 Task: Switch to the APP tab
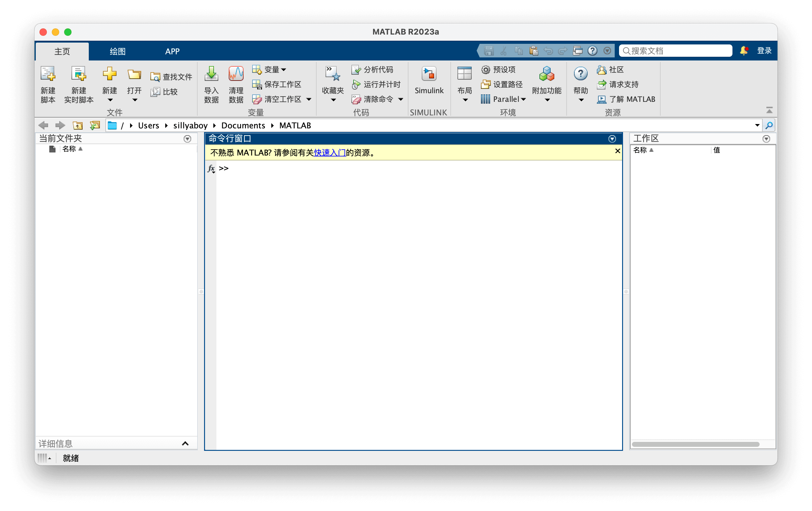tap(172, 51)
